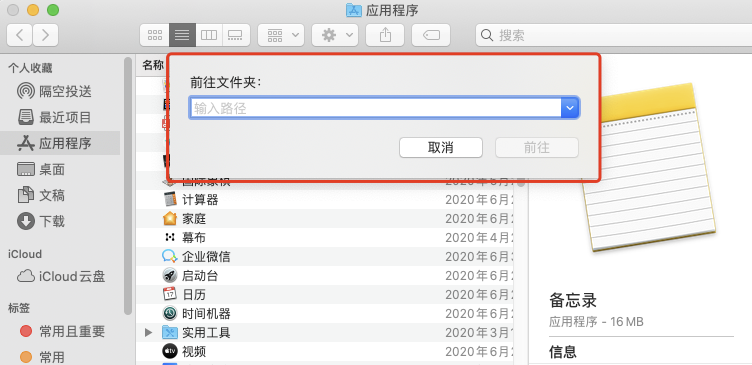The width and height of the screenshot is (752, 365).
Task: Select the 幕布 app icon
Action: [x=170, y=237]
